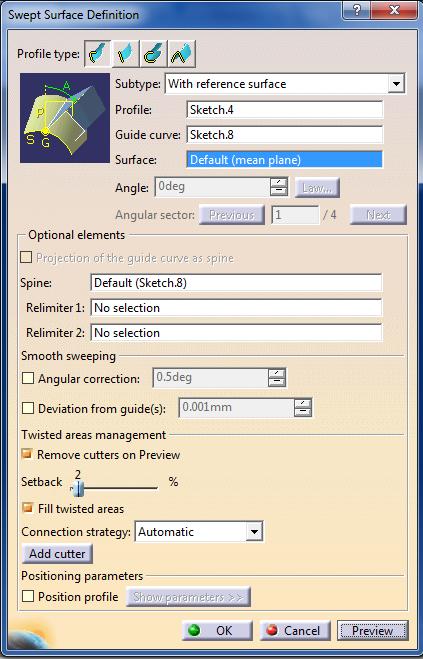Click the Relimiter 2 selection field
This screenshot has height=659, width=423.
tap(236, 333)
